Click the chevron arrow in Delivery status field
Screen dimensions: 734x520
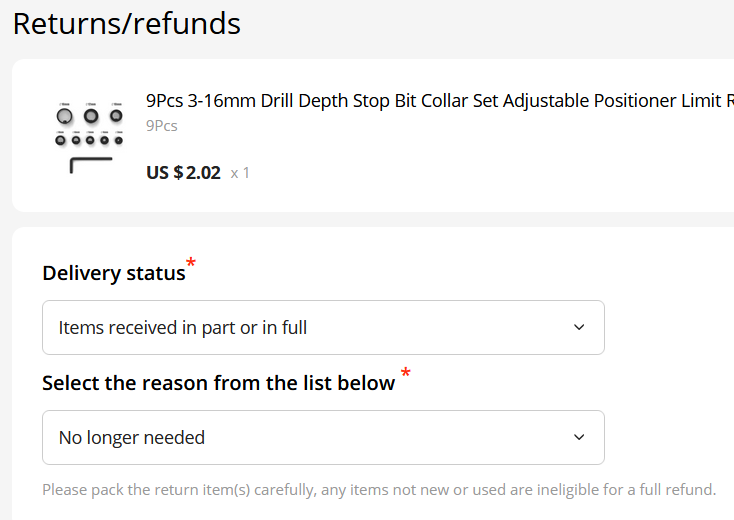[x=578, y=327]
